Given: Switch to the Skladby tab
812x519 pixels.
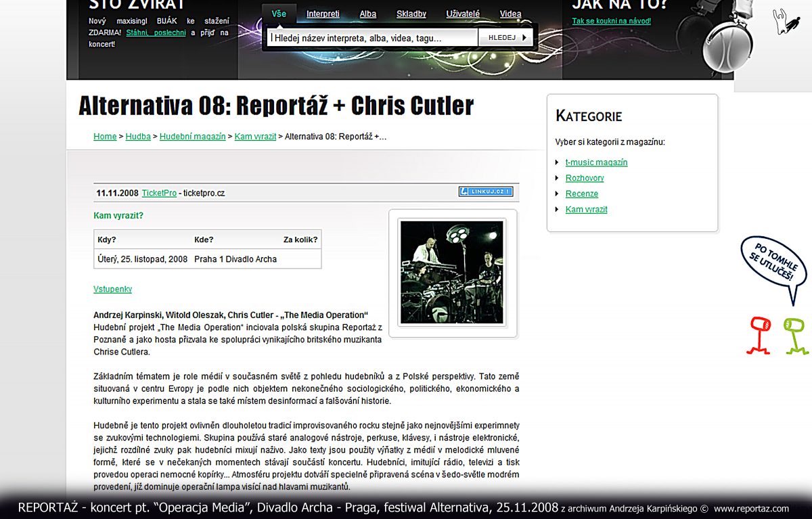Looking at the screenshot, I should point(411,14).
